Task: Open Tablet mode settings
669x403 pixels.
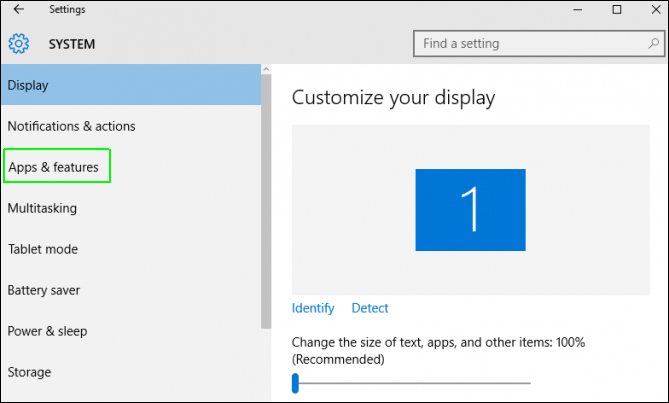Action: tap(43, 249)
